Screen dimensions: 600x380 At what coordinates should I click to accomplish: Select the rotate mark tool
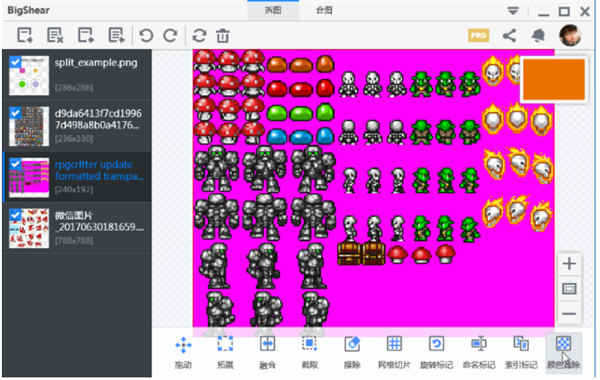(436, 352)
